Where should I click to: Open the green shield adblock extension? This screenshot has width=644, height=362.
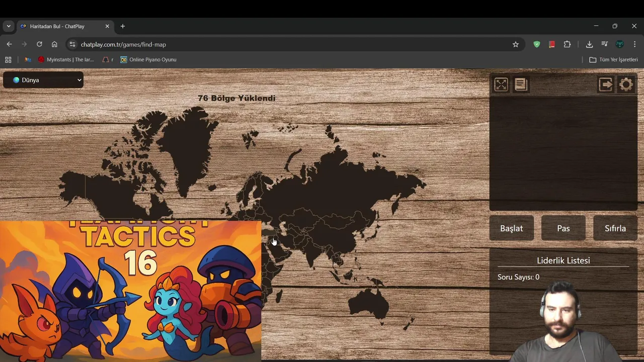tap(537, 44)
